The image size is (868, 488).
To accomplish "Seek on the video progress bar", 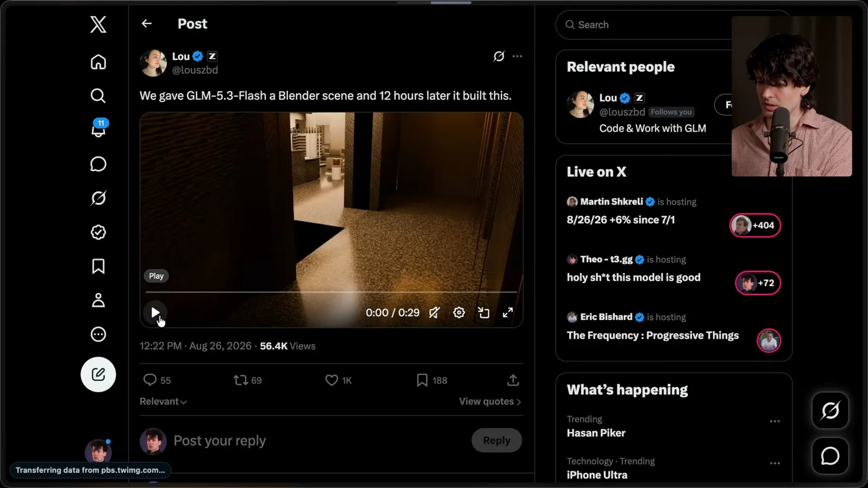I will (x=331, y=292).
